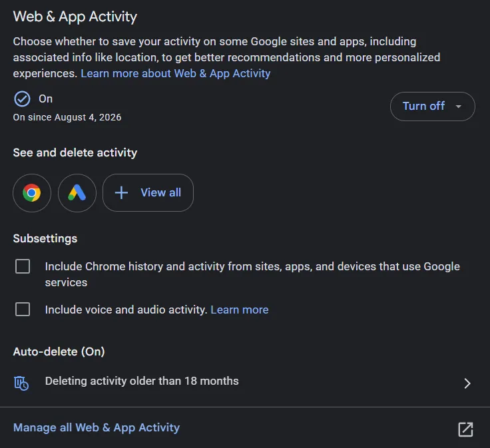Click 'See and delete activity' heading
The image size is (490, 448).
(75, 152)
